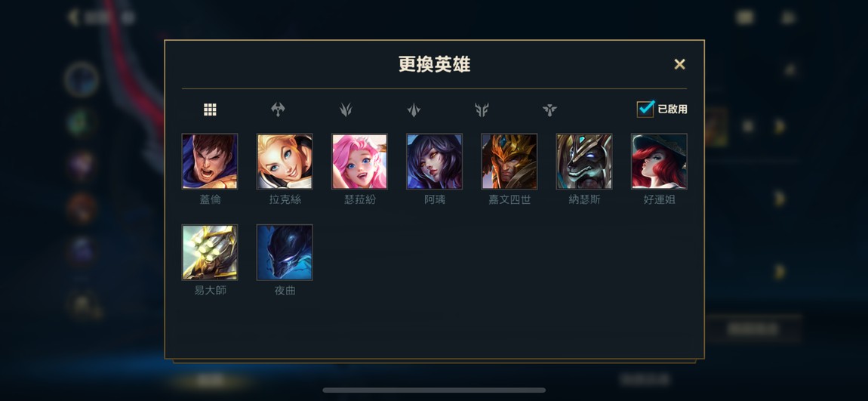Viewport: 868px width, 401px height.
Task: Select 嘉文四世 champion portrait
Action: pos(509,161)
